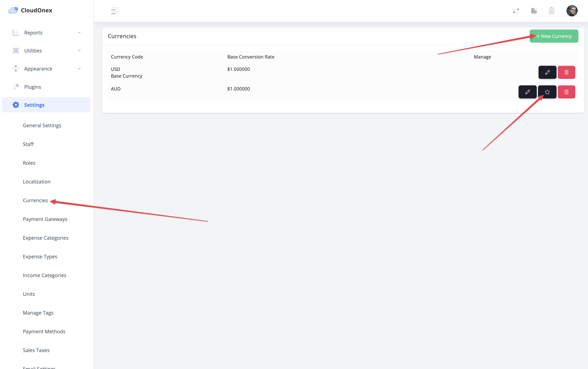Open Manage Tags in the sidebar

[x=38, y=313]
